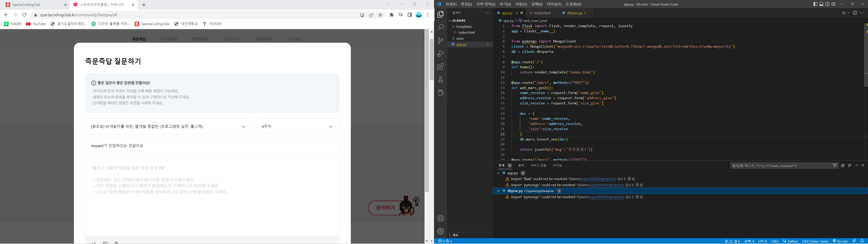Viewport: 868px width, 244px height.
Task: Open the NAVER bookmark
Action: (x=13, y=24)
